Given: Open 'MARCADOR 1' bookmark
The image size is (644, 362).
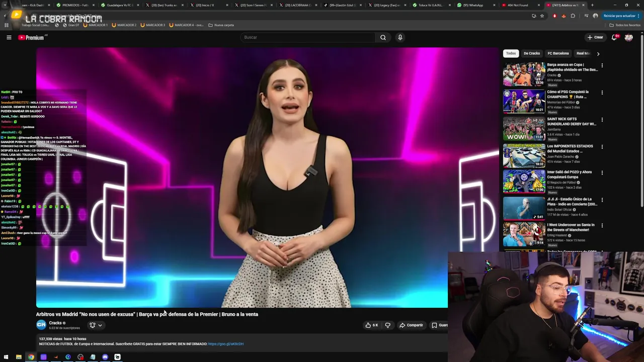Looking at the screenshot, I should click(96, 25).
